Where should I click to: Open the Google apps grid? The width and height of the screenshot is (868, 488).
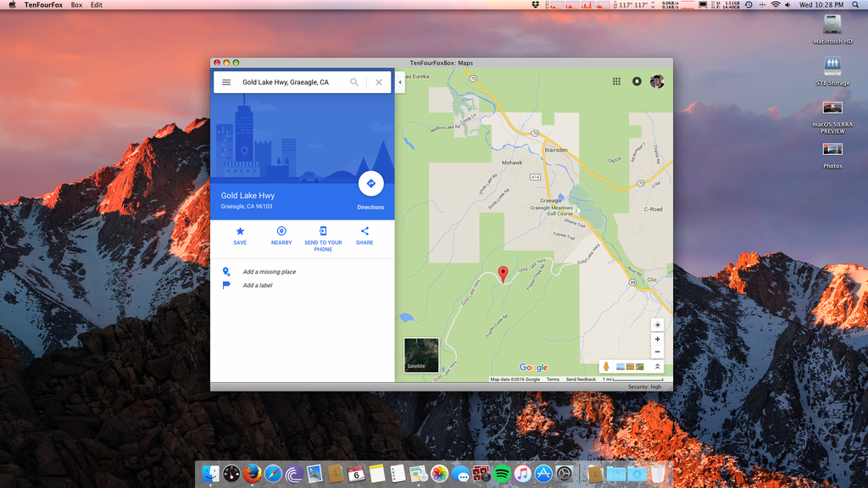[616, 81]
